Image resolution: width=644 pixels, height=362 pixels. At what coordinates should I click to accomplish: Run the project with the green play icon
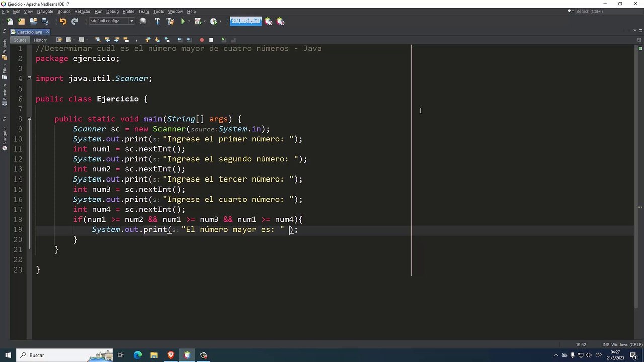(x=183, y=21)
